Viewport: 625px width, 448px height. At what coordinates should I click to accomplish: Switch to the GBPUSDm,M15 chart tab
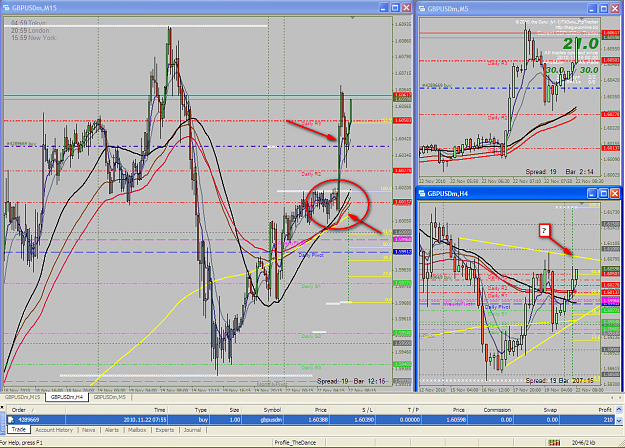tap(22, 397)
